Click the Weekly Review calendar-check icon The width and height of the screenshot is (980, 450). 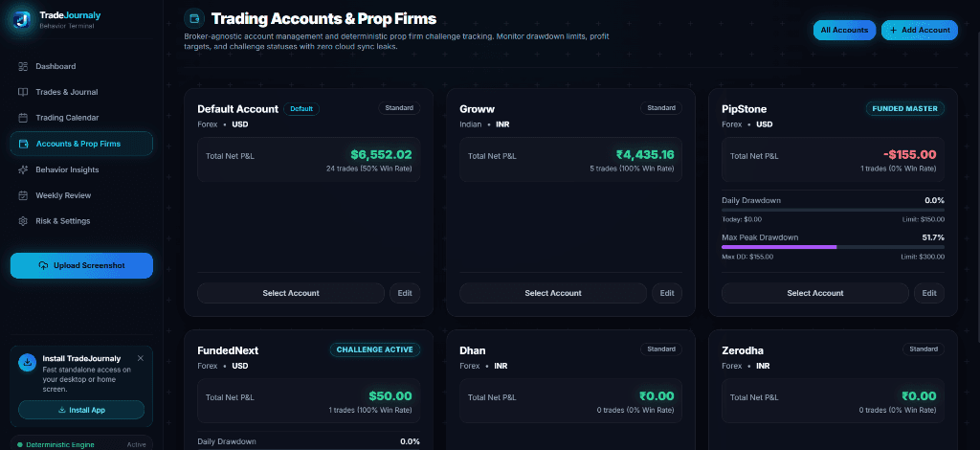pyautogui.click(x=23, y=195)
